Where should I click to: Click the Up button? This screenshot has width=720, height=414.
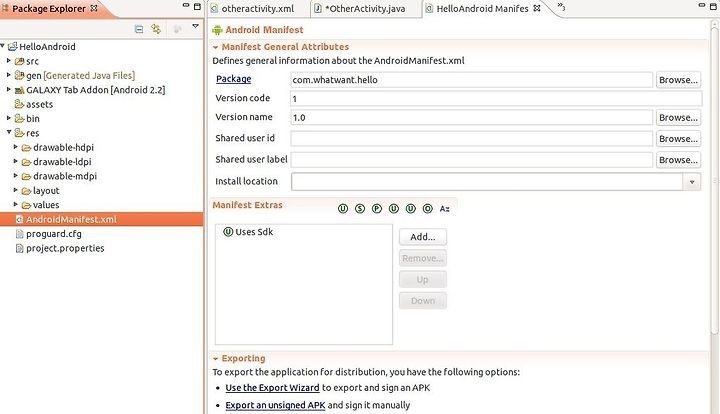click(x=422, y=280)
